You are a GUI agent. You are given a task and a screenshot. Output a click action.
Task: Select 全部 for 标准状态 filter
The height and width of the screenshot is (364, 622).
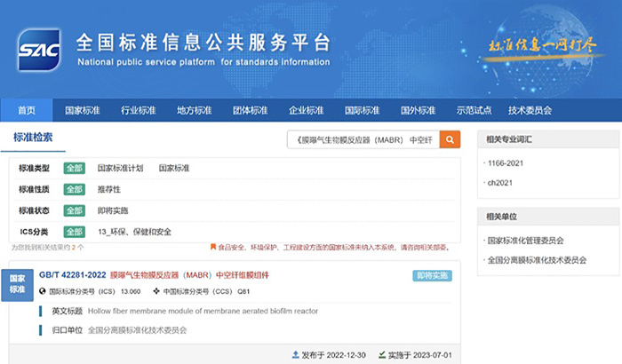click(75, 210)
